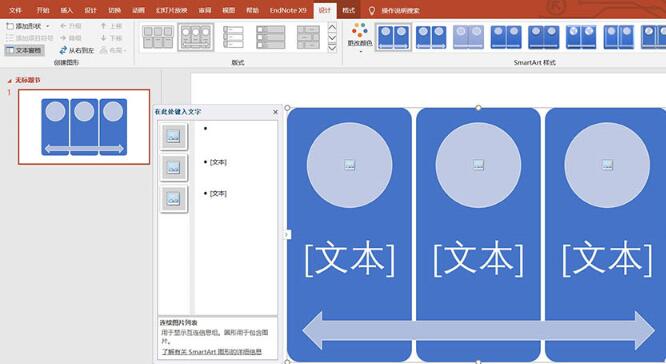The height and width of the screenshot is (364, 666).
Task: Select the fifth SmartArt style thumbnail
Action: pos(543,37)
